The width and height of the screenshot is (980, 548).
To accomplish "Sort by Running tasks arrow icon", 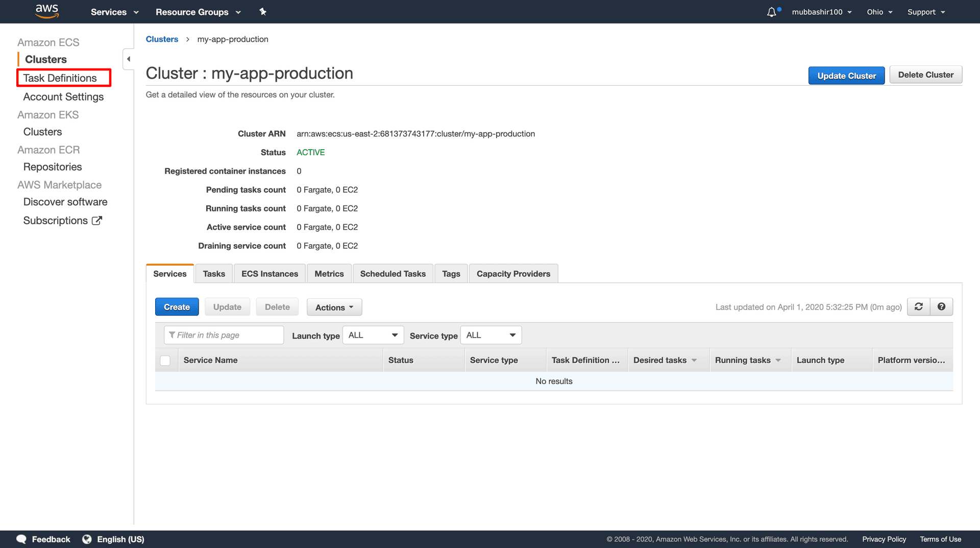I will point(778,361).
